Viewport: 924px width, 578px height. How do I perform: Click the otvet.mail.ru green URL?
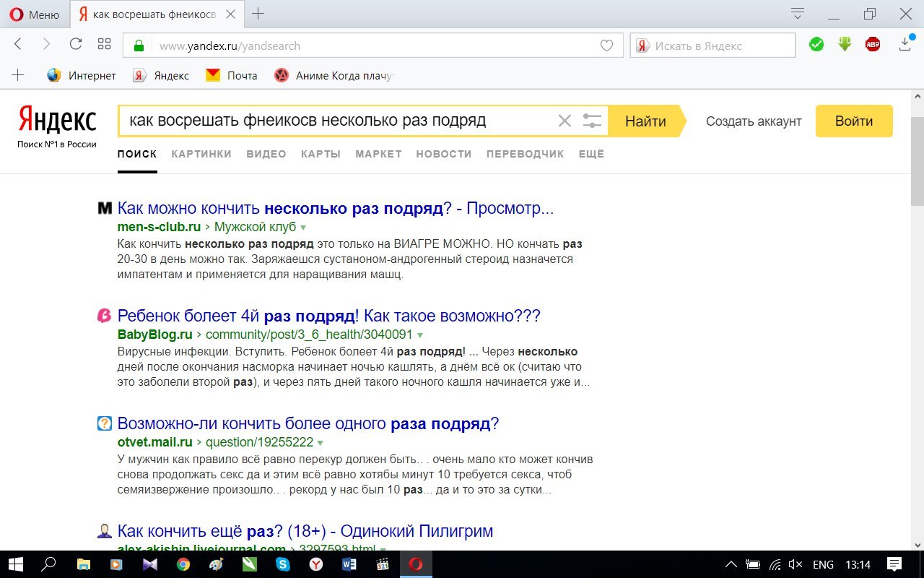(x=154, y=442)
